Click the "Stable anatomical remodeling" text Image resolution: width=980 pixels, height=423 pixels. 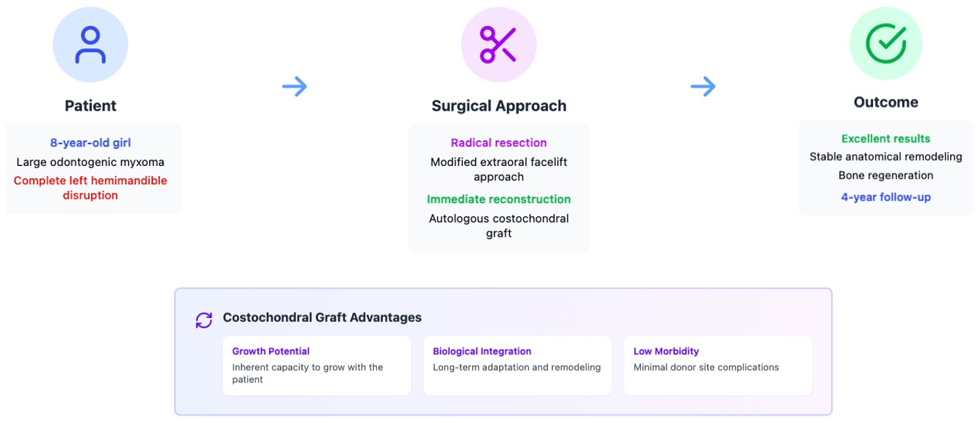[885, 157]
